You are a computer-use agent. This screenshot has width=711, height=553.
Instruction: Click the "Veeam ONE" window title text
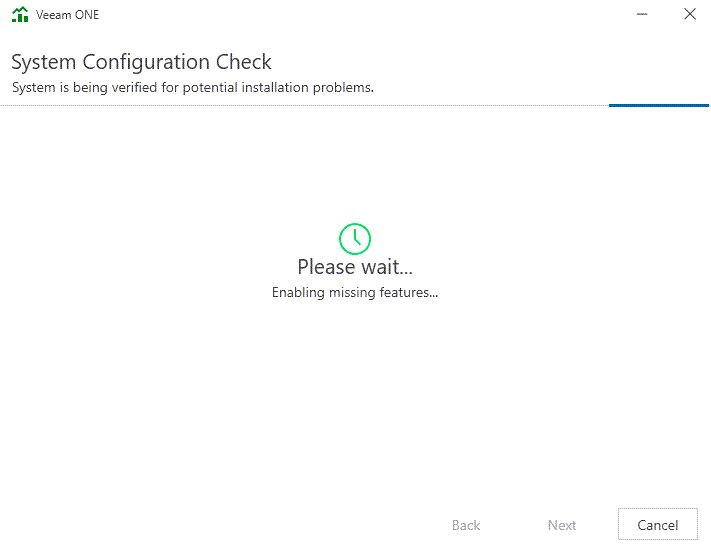[x=68, y=15]
